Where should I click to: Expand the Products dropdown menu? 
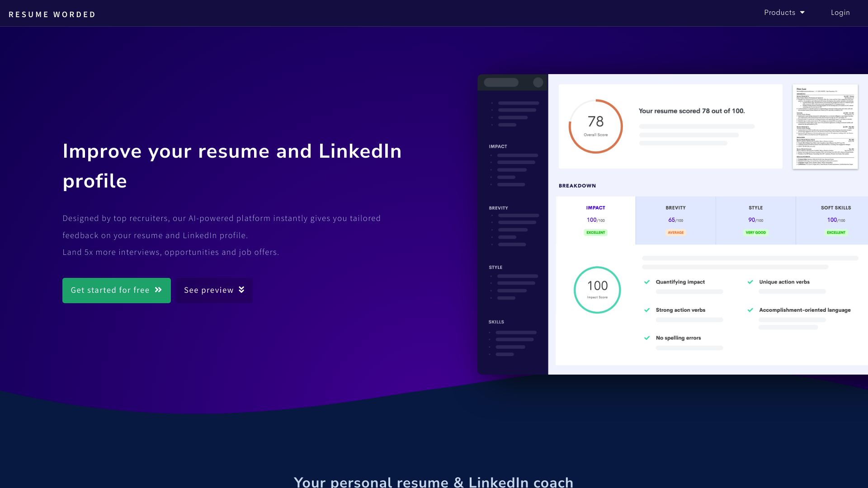pyautogui.click(x=783, y=13)
